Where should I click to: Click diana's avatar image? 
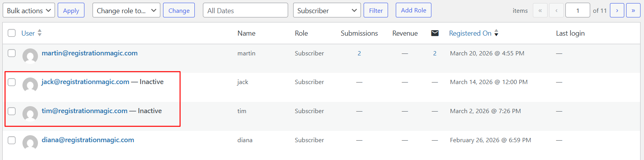click(x=30, y=143)
